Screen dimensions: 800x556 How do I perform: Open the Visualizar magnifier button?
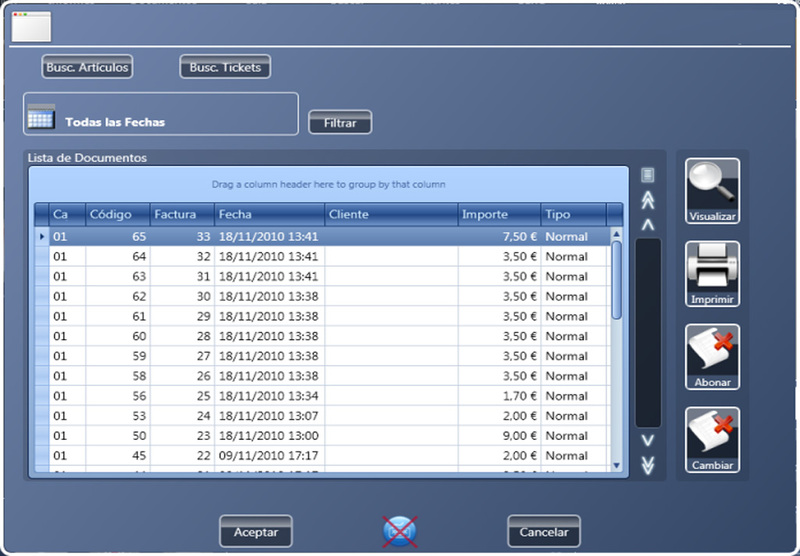712,191
